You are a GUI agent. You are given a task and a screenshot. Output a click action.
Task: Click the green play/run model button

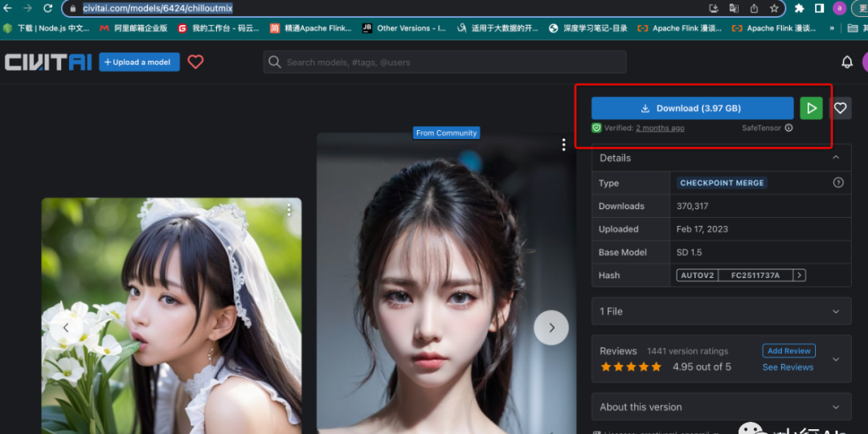[x=812, y=108]
